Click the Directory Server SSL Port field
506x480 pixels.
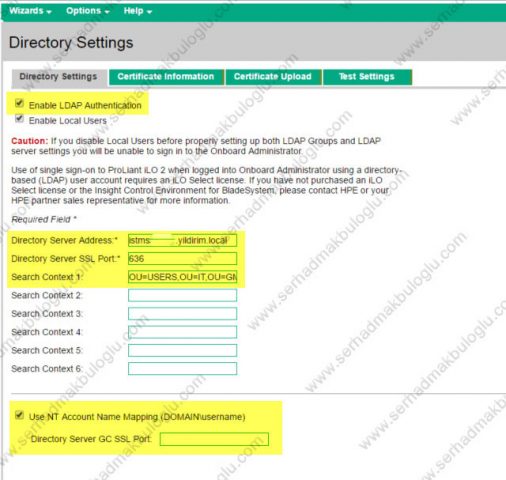pyautogui.click(x=182, y=259)
